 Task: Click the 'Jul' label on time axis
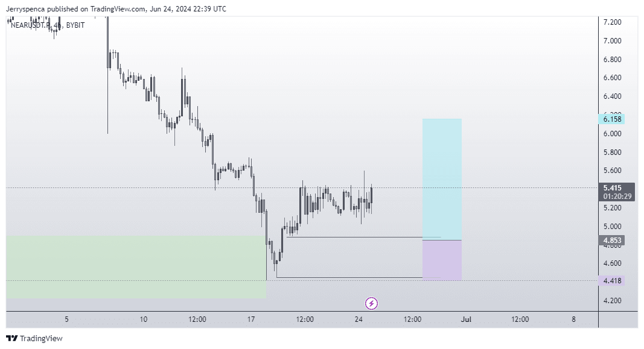pos(465,319)
